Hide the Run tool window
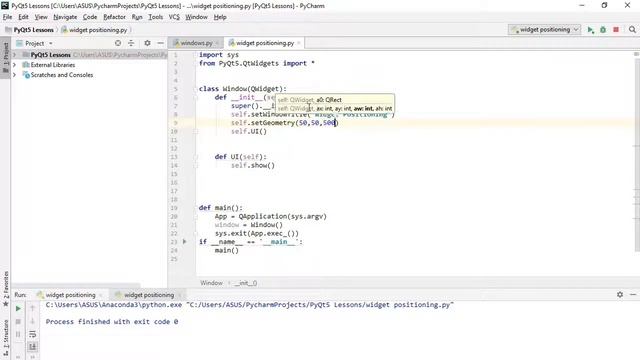The height and width of the screenshot is (360, 640). [x=633, y=294]
